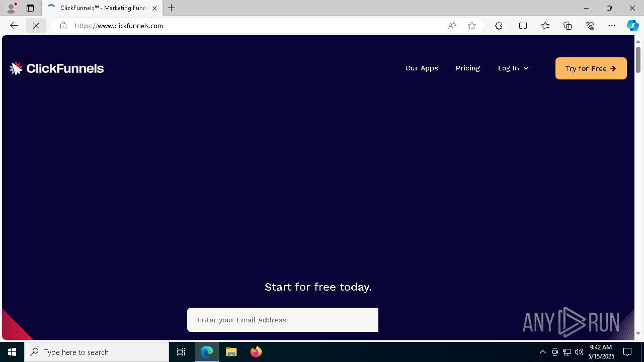
Task: Show hidden system tray icons
Action: coord(542,352)
